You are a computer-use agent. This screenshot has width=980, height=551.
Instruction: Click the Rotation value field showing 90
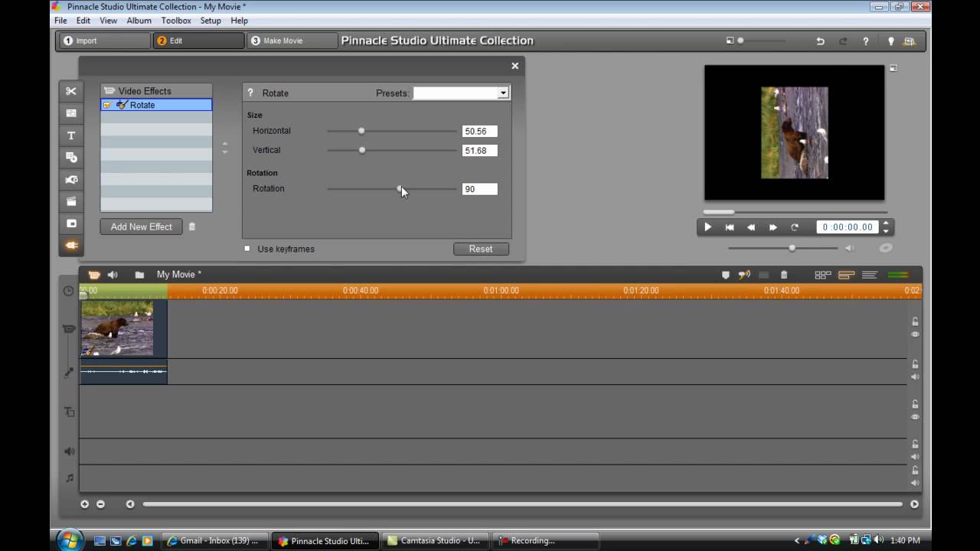click(480, 189)
